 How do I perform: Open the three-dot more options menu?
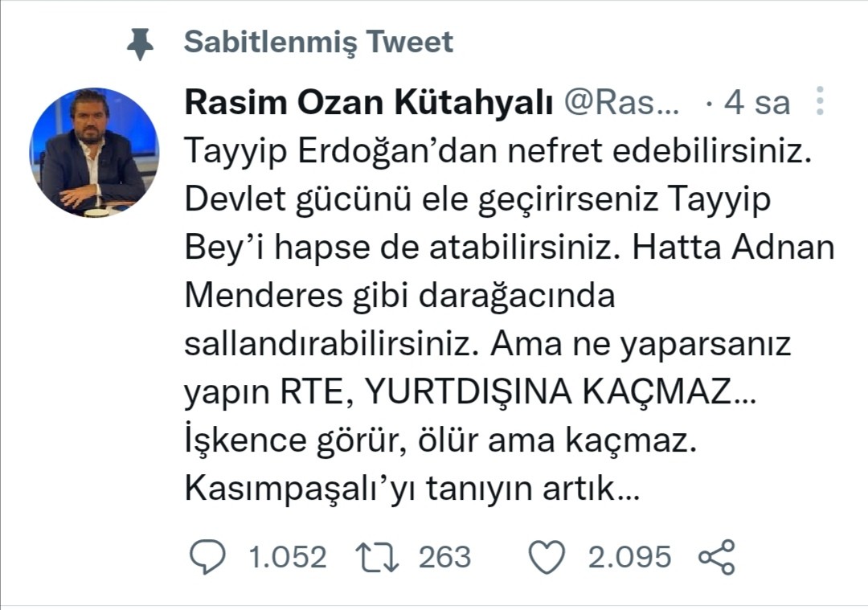pos(820,102)
